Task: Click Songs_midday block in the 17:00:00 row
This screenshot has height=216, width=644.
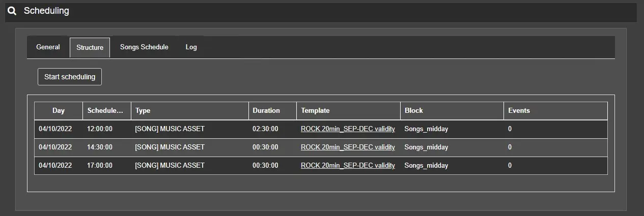Action: point(426,166)
